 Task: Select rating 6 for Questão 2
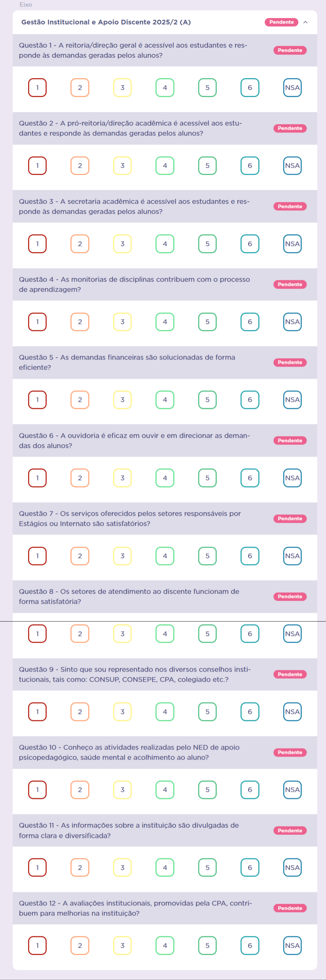click(x=250, y=166)
